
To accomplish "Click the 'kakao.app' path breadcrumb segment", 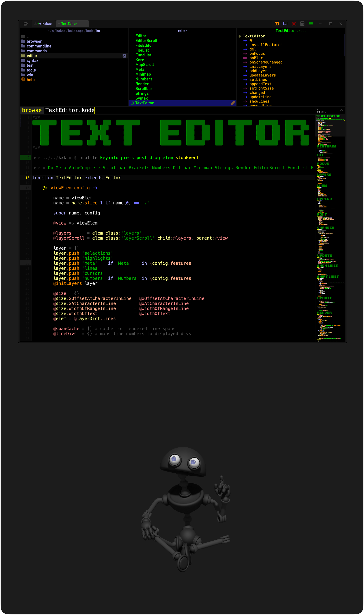I will tap(76, 31).
